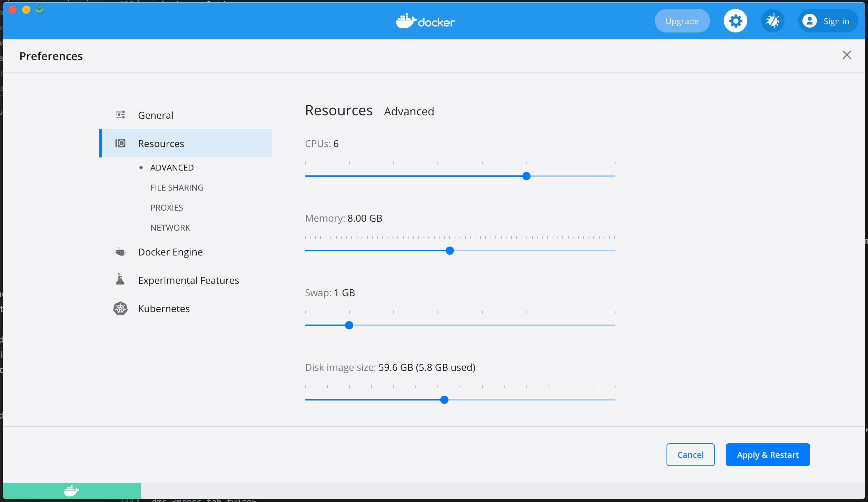Click Cancel to discard changes

click(690, 455)
